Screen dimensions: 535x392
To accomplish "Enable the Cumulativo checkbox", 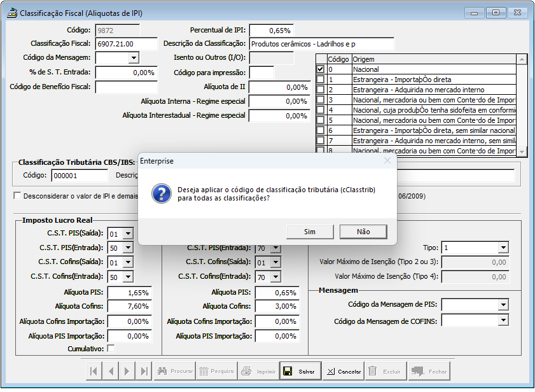I will (111, 349).
